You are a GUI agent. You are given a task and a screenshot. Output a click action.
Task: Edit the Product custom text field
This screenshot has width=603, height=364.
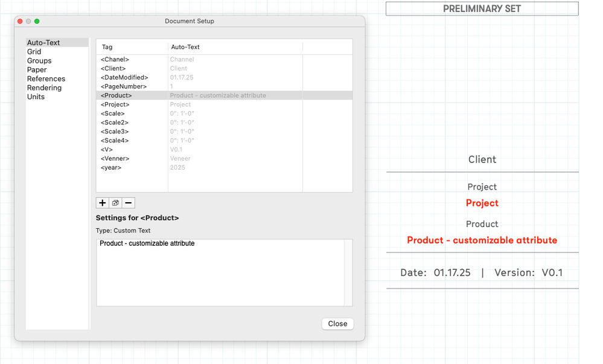pyautogui.click(x=220, y=273)
